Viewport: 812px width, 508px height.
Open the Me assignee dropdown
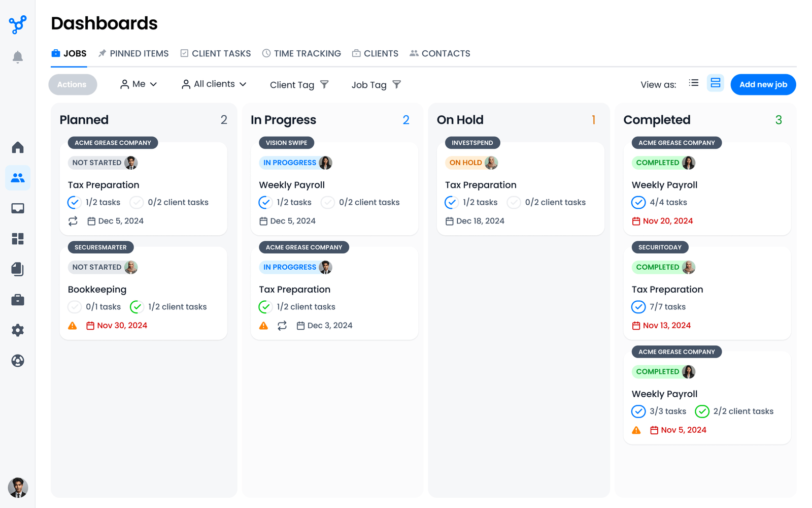coord(138,84)
